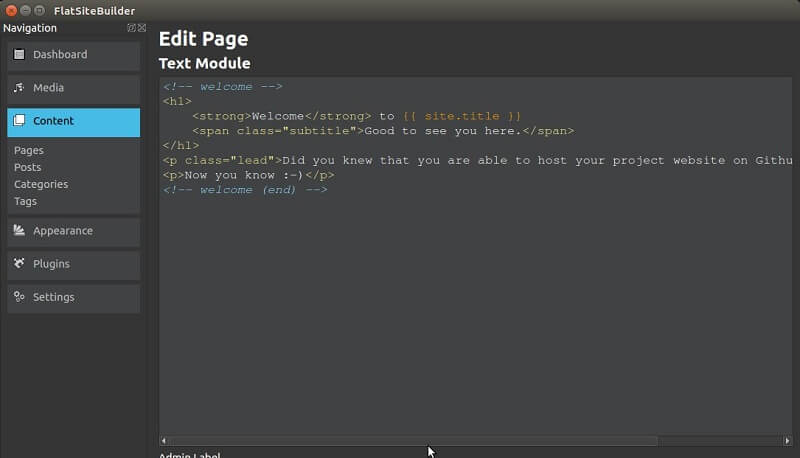
Task: Minimize the FlatSiteBuilder window
Action: 26,11
